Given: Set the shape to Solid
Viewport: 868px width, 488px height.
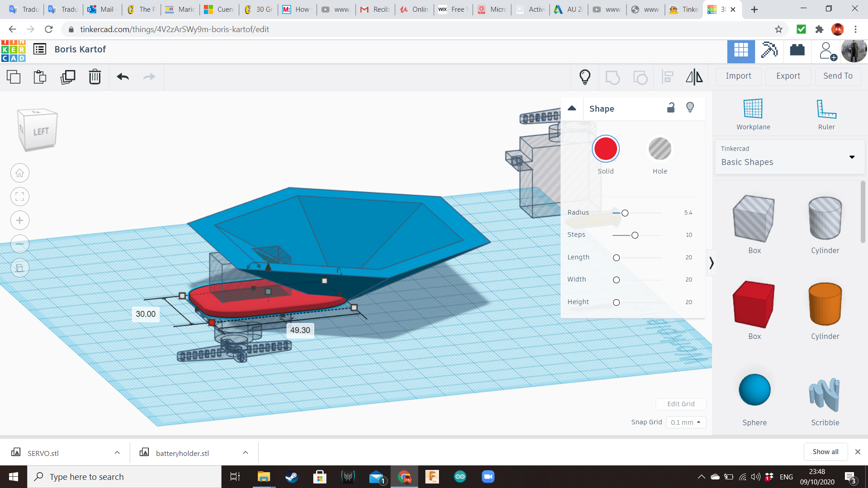Looking at the screenshot, I should tap(605, 149).
